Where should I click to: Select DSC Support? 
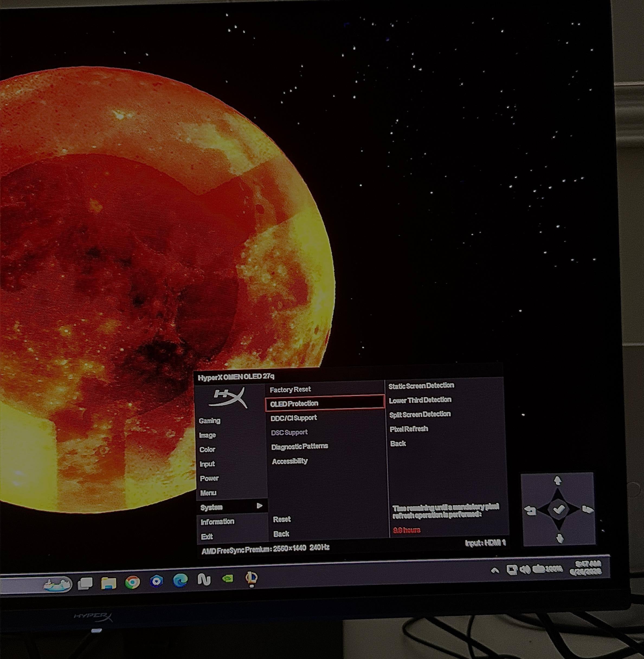tap(289, 432)
